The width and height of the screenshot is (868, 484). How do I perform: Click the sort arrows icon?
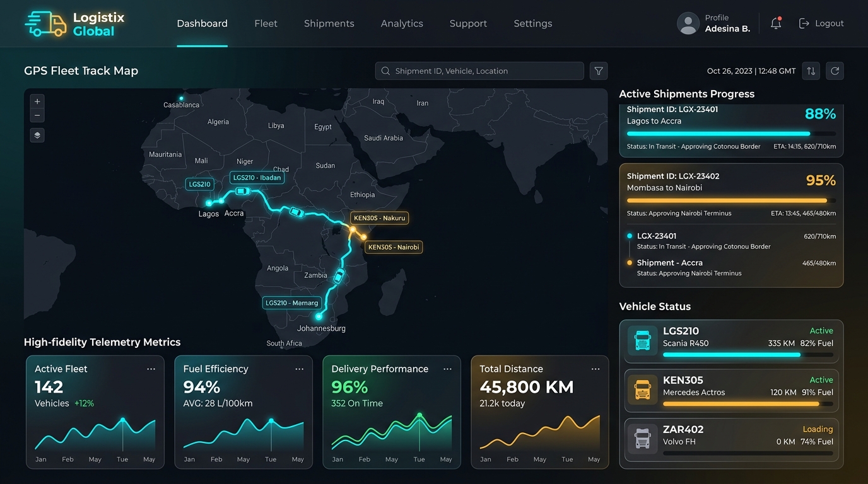pyautogui.click(x=811, y=71)
